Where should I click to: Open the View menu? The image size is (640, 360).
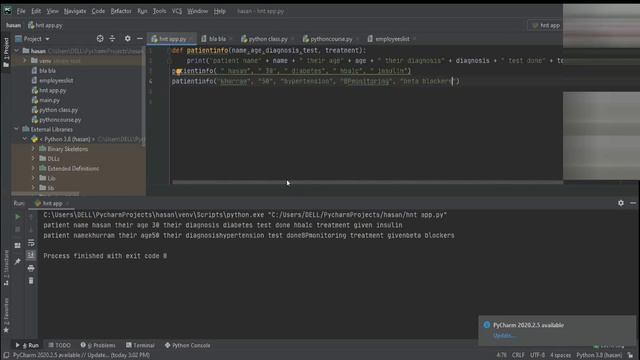pos(52,11)
